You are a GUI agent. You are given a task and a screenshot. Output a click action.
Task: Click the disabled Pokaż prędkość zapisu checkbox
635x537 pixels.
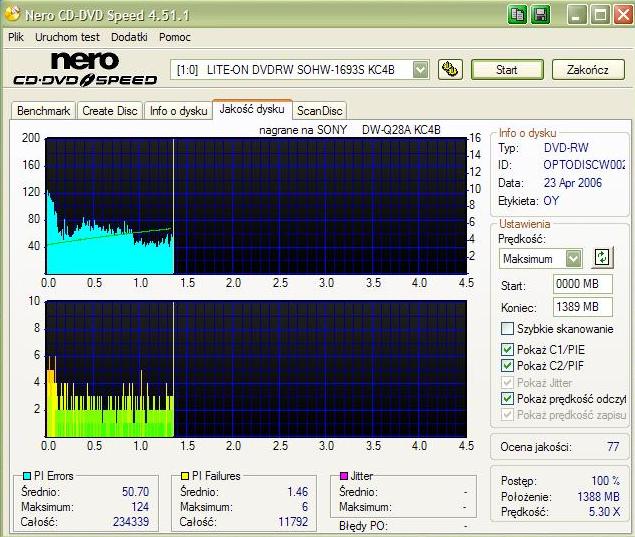[507, 415]
